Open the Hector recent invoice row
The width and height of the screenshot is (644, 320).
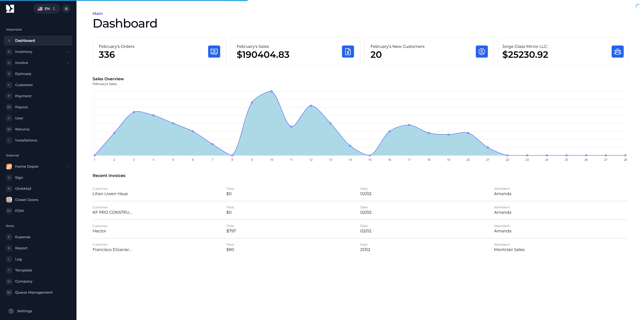(x=99, y=231)
